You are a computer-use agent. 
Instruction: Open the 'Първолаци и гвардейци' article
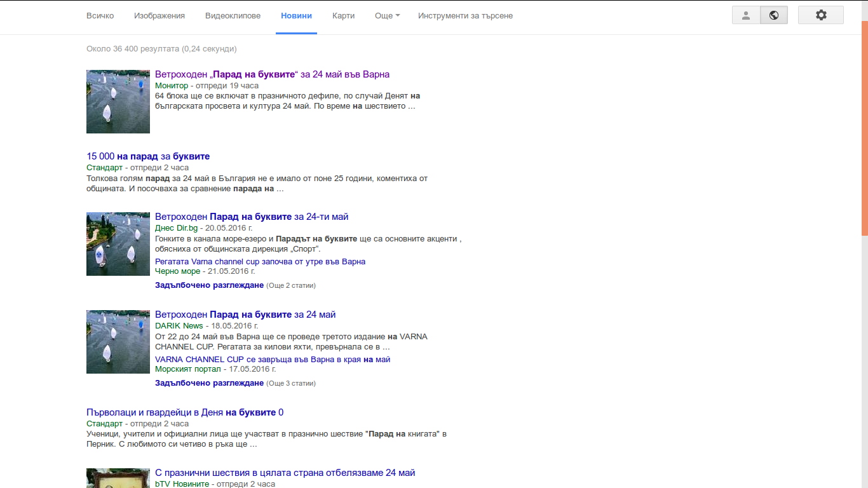coord(185,412)
